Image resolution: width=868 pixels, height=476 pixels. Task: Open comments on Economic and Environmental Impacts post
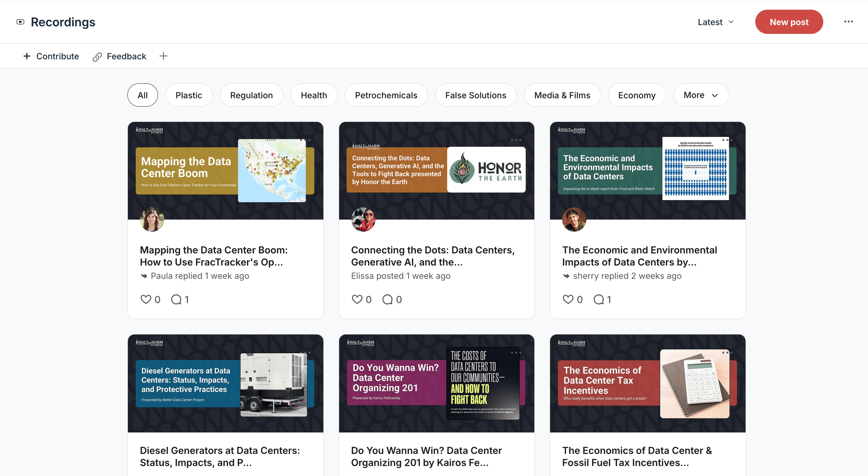coord(599,299)
